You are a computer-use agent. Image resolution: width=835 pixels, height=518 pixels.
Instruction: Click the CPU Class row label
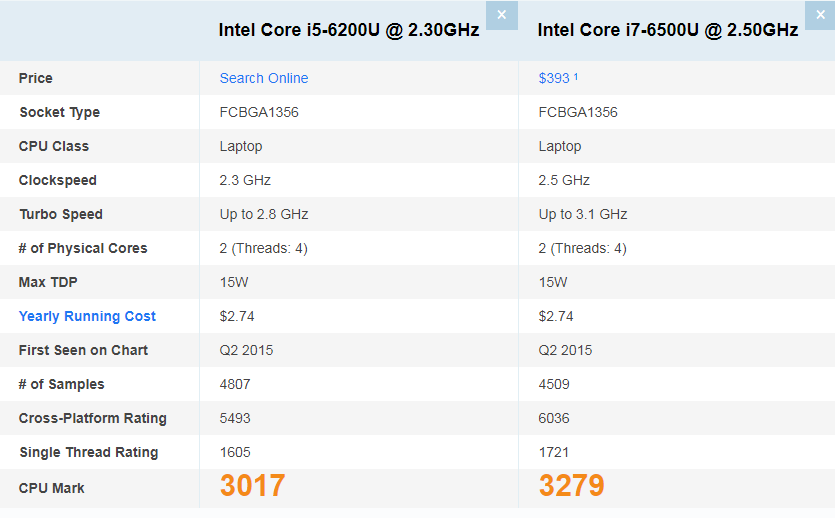pos(54,146)
